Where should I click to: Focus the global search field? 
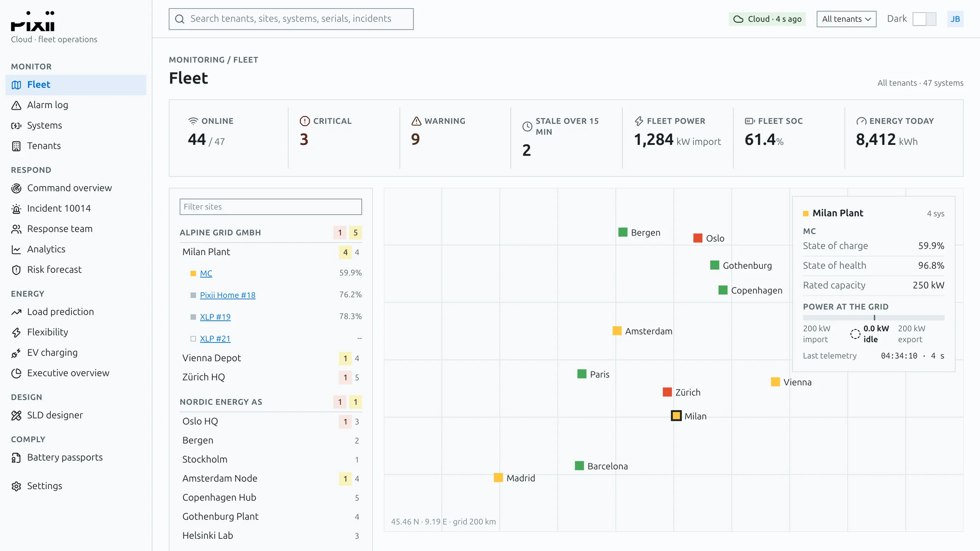pos(291,19)
